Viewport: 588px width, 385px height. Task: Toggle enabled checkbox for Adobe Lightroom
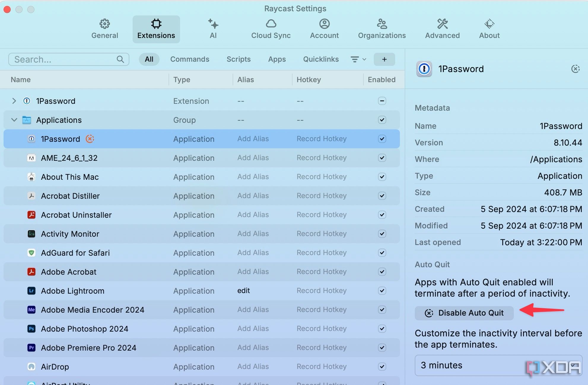click(381, 290)
